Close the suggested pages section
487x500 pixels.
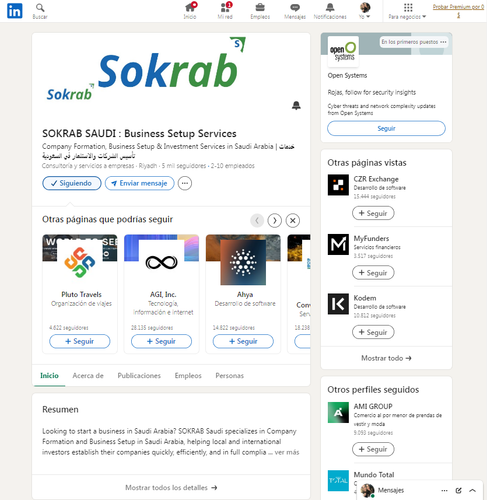pyautogui.click(x=293, y=221)
